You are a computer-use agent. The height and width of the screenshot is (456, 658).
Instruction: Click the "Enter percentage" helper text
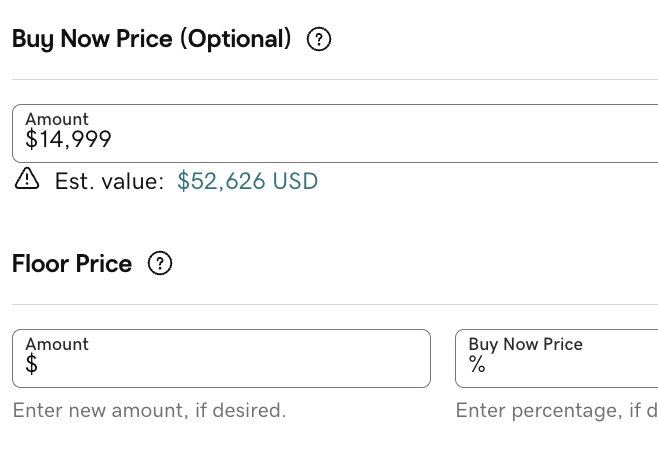(556, 410)
